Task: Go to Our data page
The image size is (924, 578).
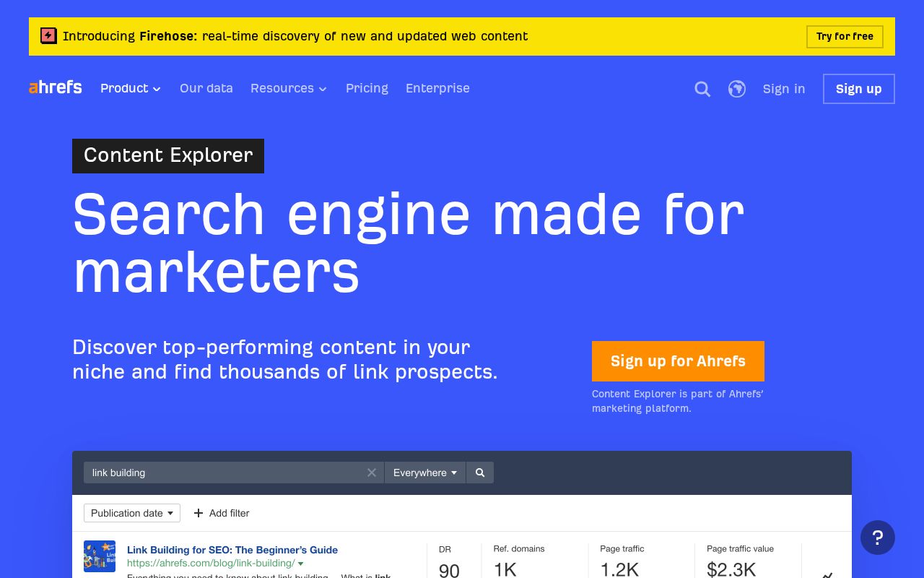Action: [x=206, y=88]
